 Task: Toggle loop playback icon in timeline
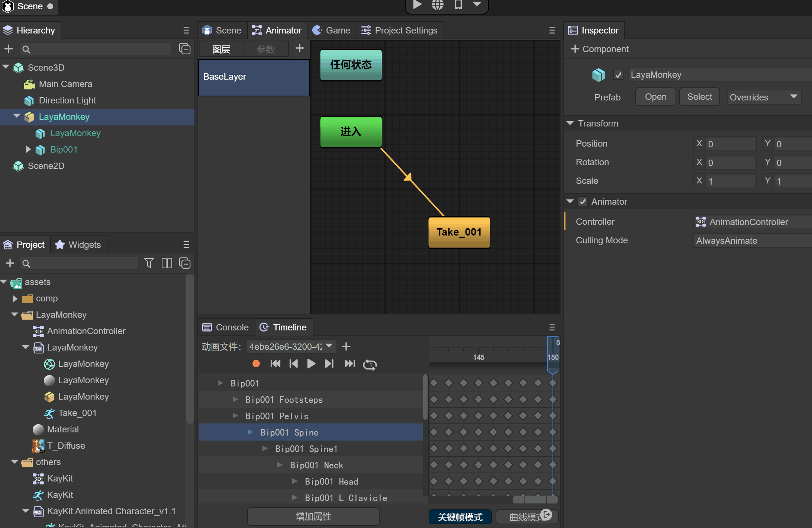[x=370, y=364]
